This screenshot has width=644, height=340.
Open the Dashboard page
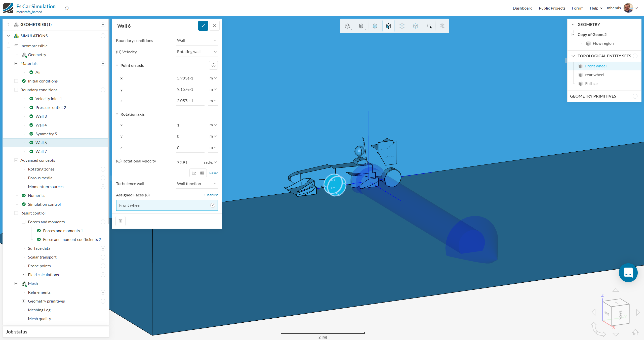pos(522,8)
